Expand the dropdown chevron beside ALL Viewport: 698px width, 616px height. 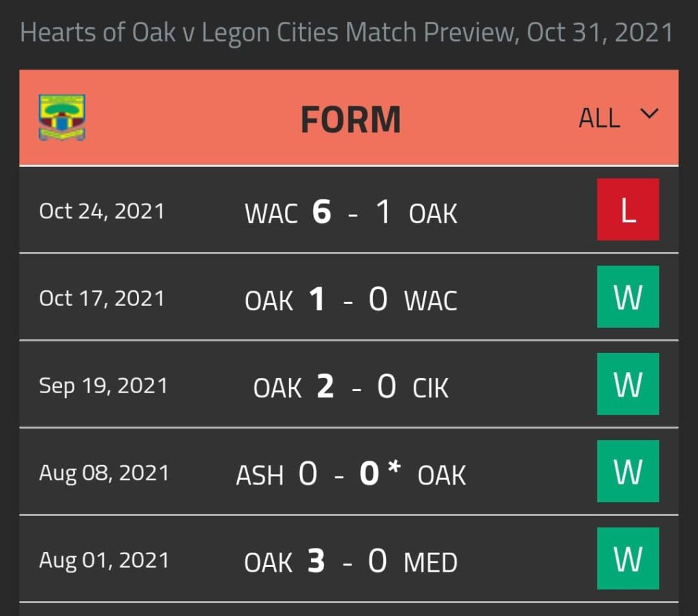click(x=650, y=114)
